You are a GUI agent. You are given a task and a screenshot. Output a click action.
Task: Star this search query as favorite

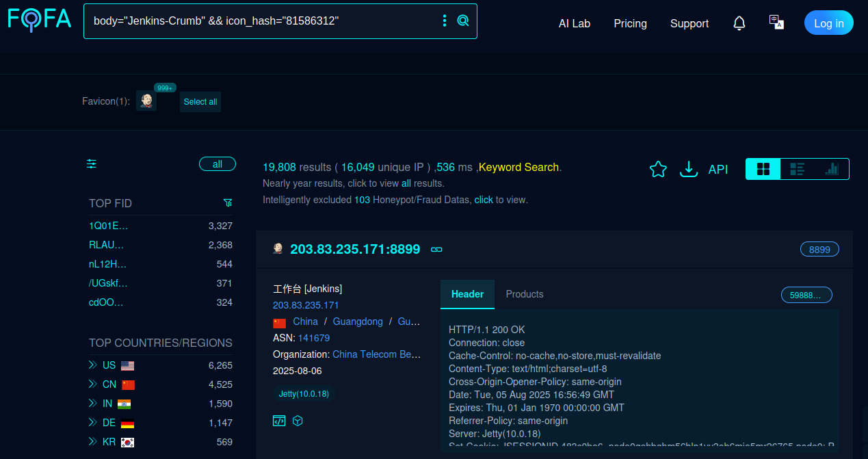point(658,169)
